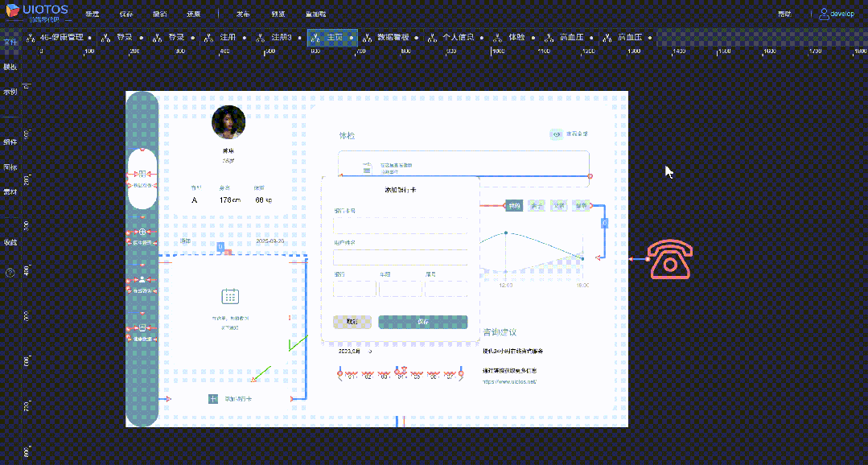Open the https://www.uiotos.net/ link

click(x=510, y=381)
